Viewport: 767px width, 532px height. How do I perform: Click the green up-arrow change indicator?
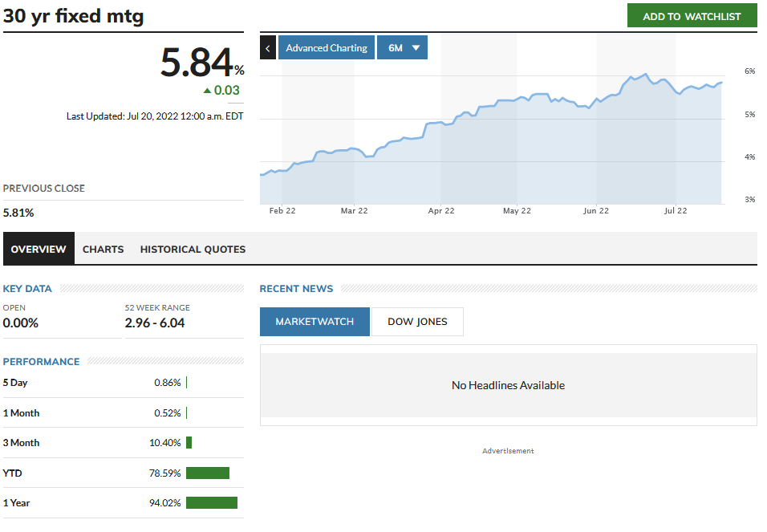(208, 91)
